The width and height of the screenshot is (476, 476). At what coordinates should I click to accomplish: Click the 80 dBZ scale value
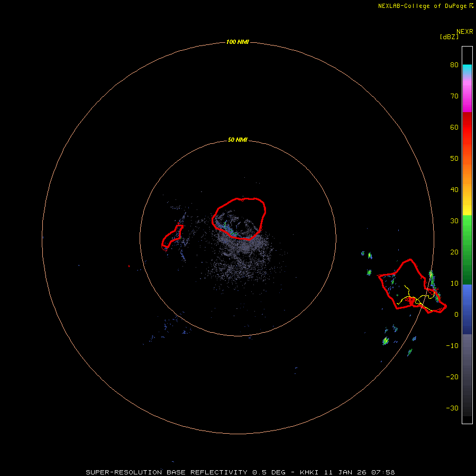point(454,65)
